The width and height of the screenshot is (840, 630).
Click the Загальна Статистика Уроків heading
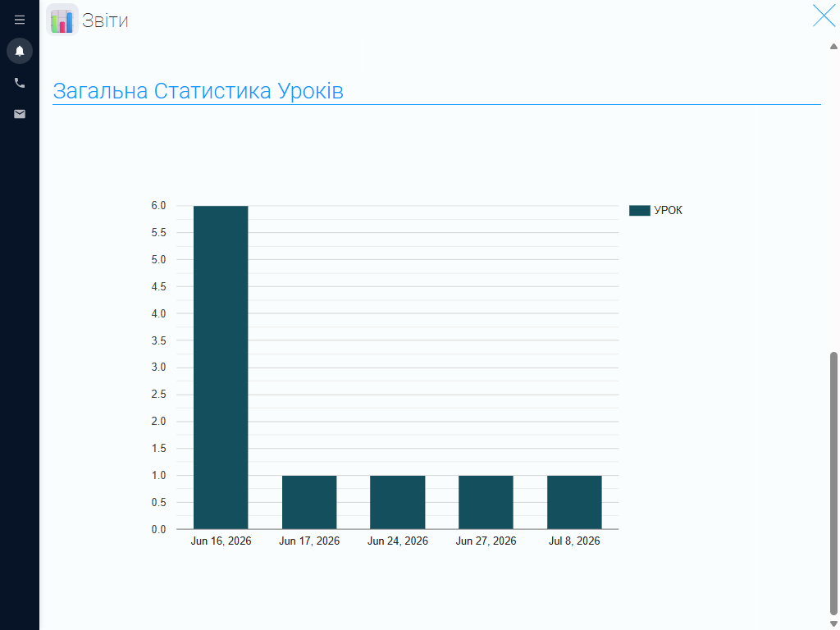click(199, 91)
